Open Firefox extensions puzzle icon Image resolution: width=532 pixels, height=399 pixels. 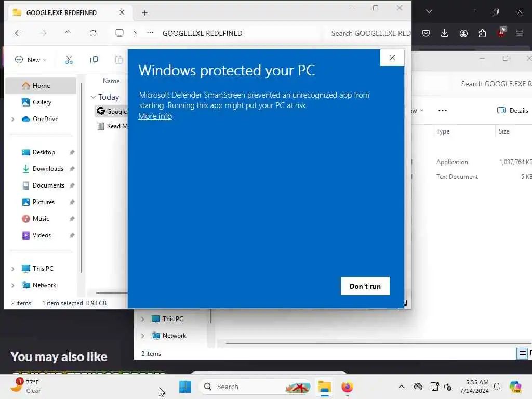pos(482,33)
